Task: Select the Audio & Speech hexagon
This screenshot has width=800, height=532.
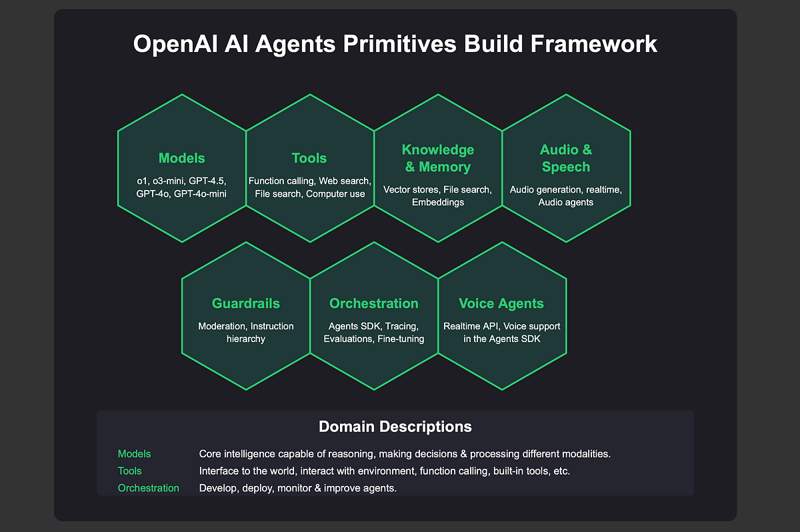Action: point(566,168)
